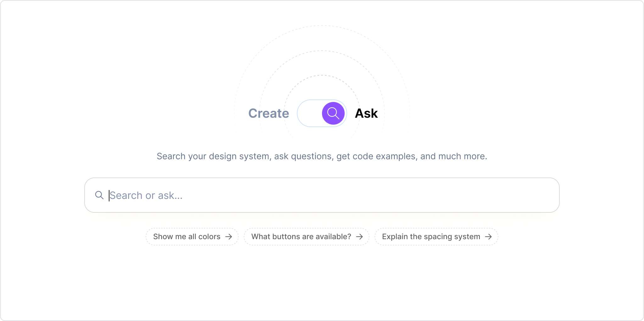Click the arrow beside Show me all colors
644x321 pixels.
point(229,237)
